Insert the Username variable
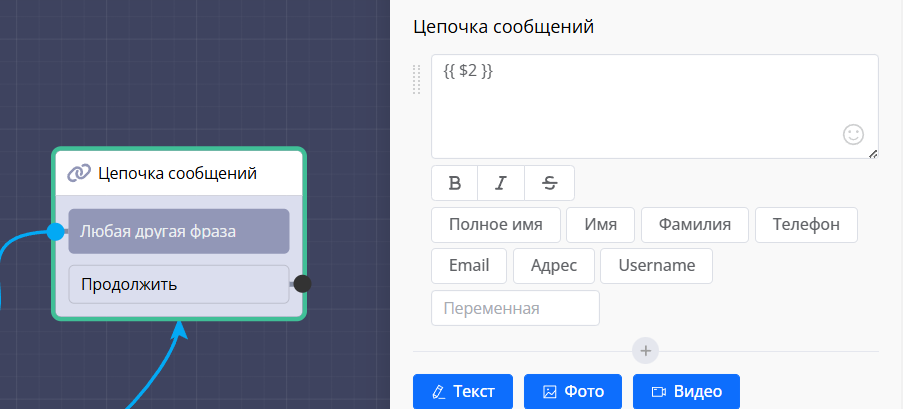This screenshot has width=903, height=409. point(656,266)
